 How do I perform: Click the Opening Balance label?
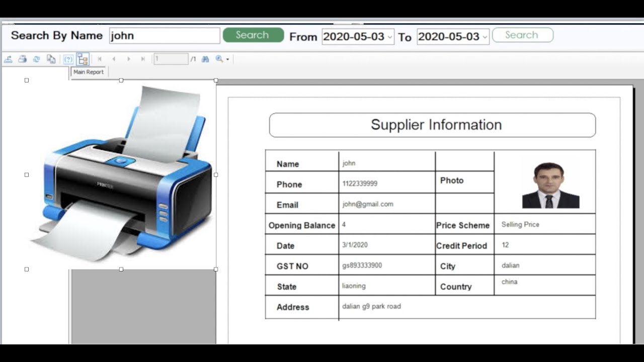(x=302, y=225)
